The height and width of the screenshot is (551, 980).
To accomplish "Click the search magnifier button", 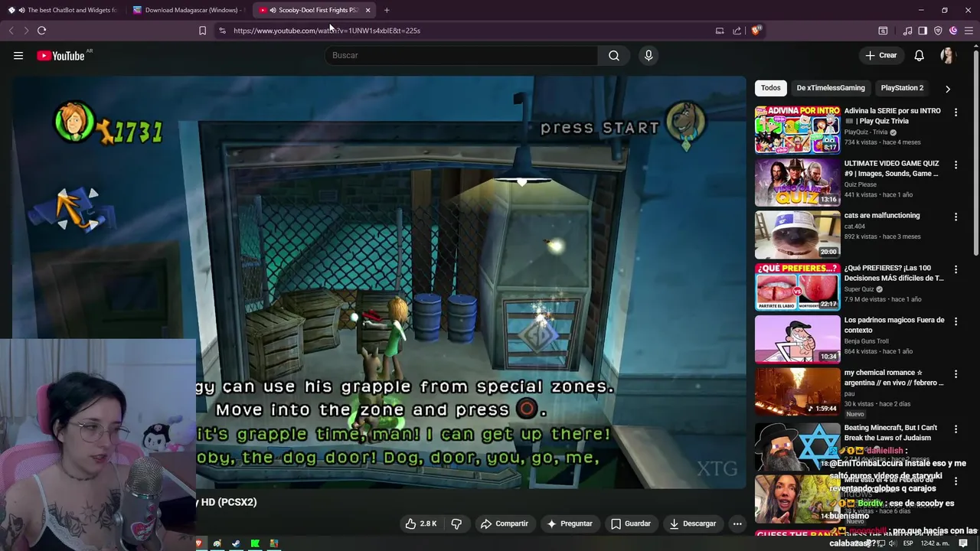I will 614,55.
